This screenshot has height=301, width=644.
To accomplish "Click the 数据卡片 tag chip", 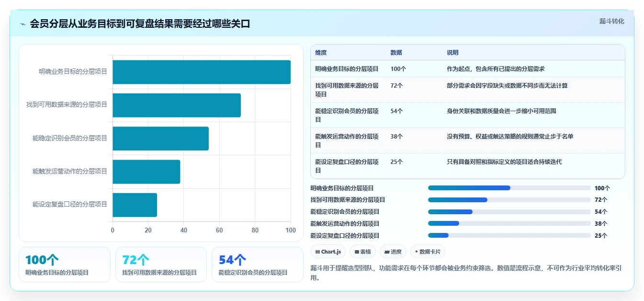I will click(428, 252).
